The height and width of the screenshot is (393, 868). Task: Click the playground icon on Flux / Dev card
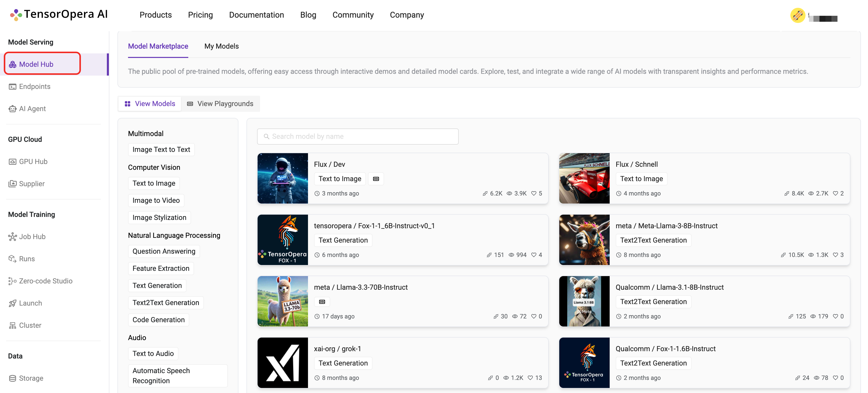coord(376,179)
